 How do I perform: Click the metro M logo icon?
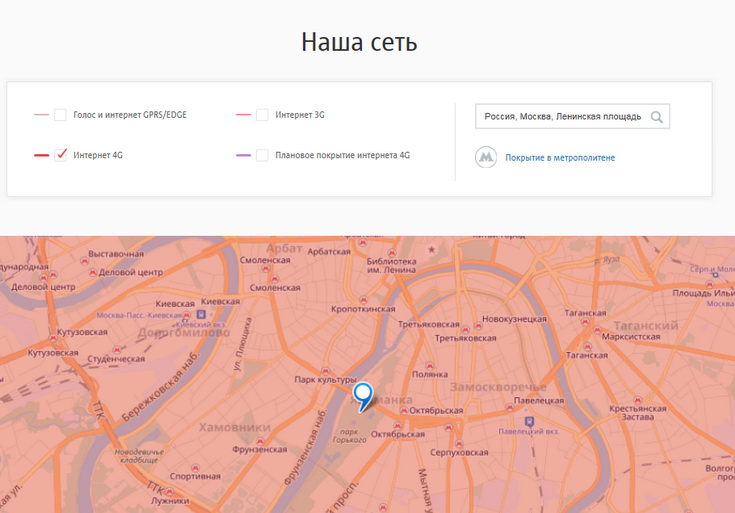point(486,157)
